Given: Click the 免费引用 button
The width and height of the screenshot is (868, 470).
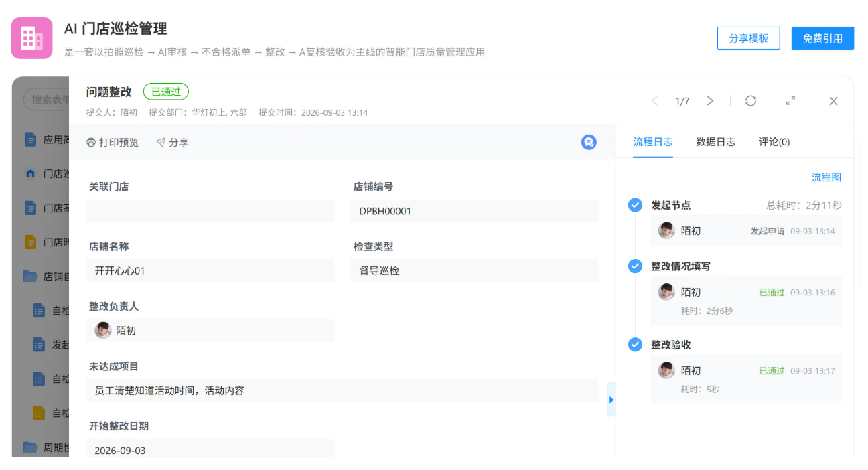Looking at the screenshot, I should coord(822,38).
